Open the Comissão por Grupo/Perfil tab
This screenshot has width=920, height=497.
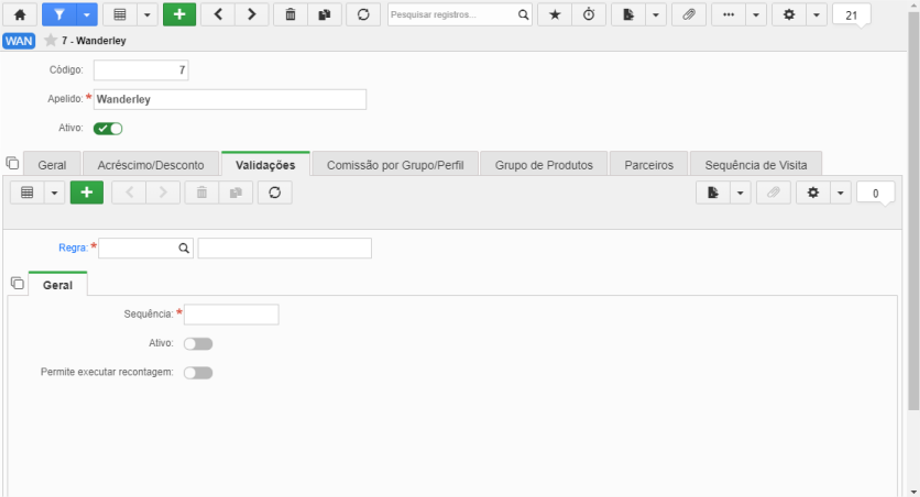(x=395, y=165)
